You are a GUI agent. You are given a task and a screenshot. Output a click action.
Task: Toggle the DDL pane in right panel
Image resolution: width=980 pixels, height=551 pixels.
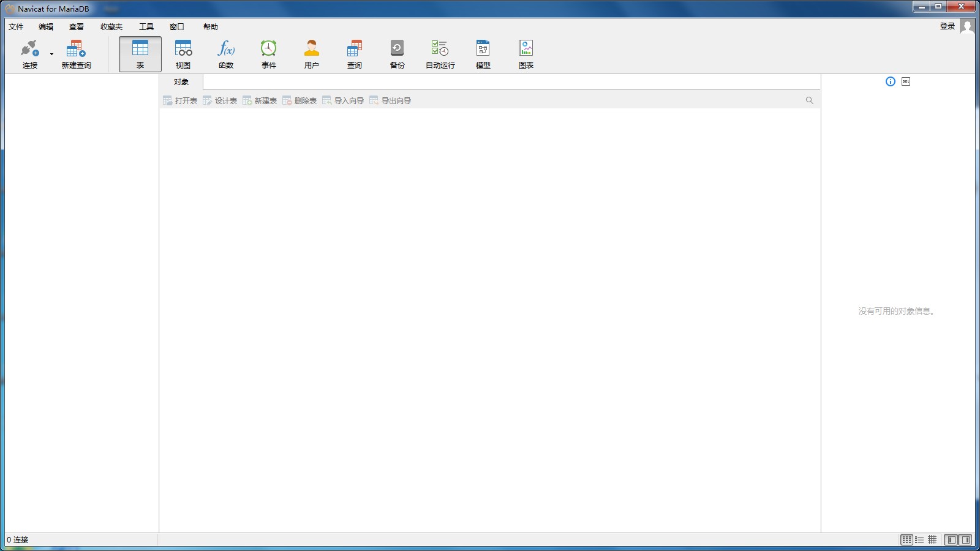907,81
